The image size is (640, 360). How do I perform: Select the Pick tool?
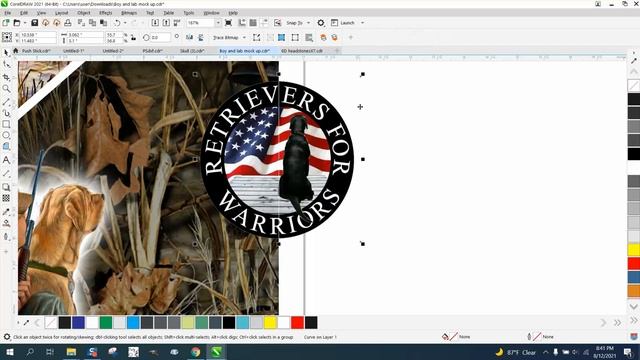6,53
